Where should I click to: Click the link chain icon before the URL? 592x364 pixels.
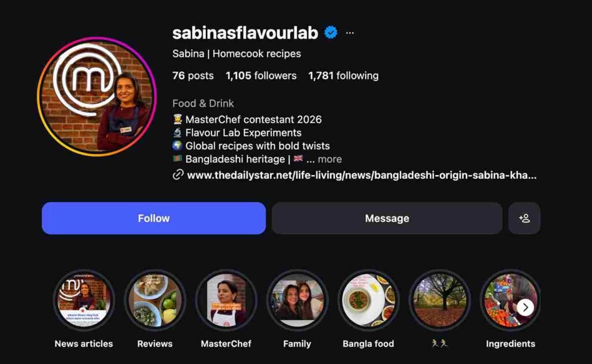point(178,175)
